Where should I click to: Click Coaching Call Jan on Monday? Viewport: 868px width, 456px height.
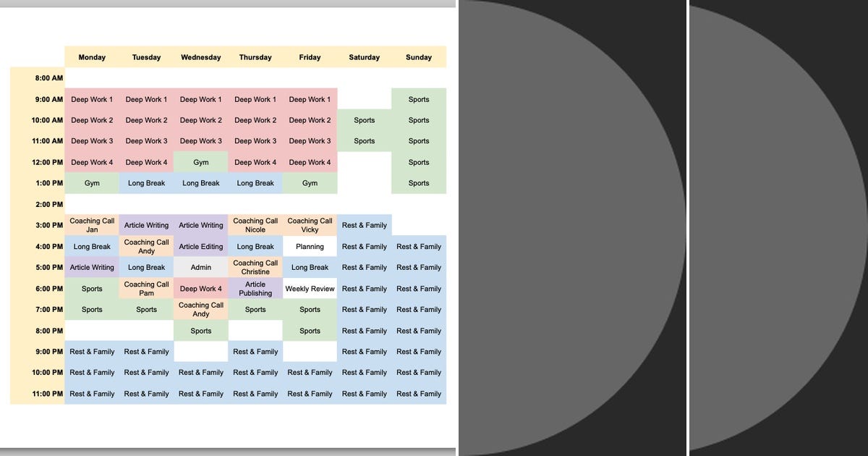point(91,225)
